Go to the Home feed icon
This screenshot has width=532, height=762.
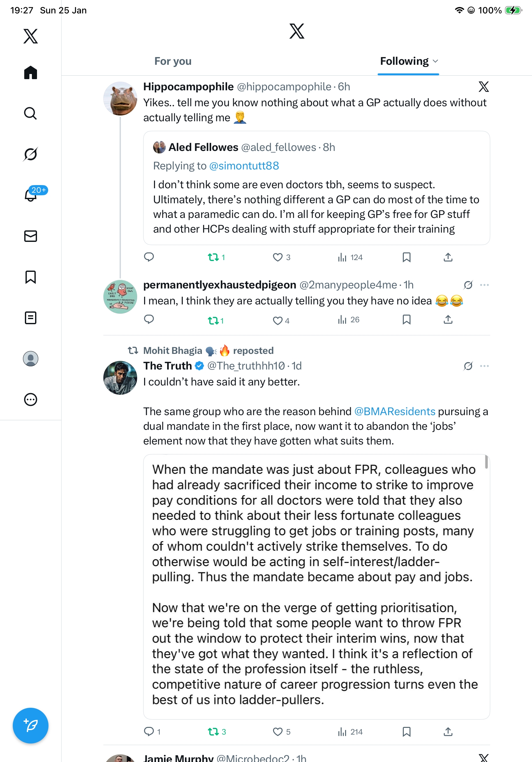(30, 73)
